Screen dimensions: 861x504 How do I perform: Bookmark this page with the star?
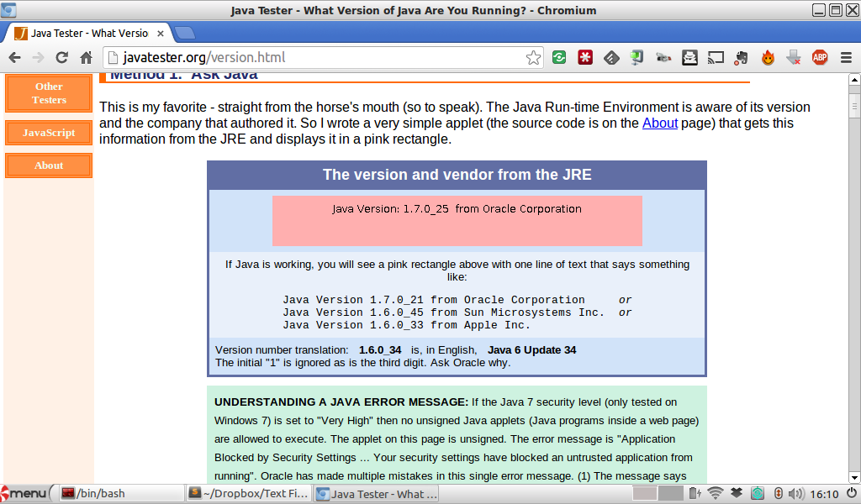[x=532, y=58]
